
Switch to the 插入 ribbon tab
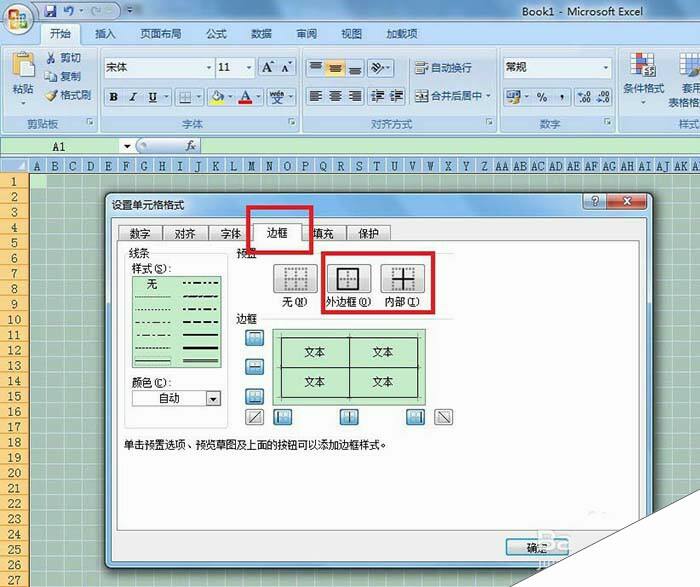105,34
